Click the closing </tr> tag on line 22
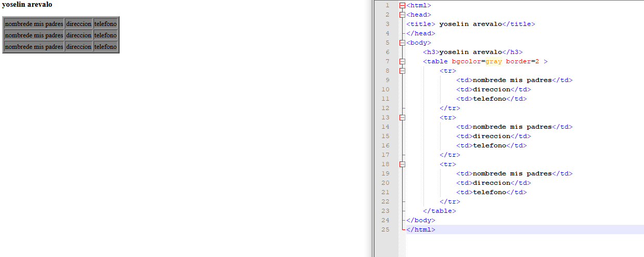 (450, 201)
